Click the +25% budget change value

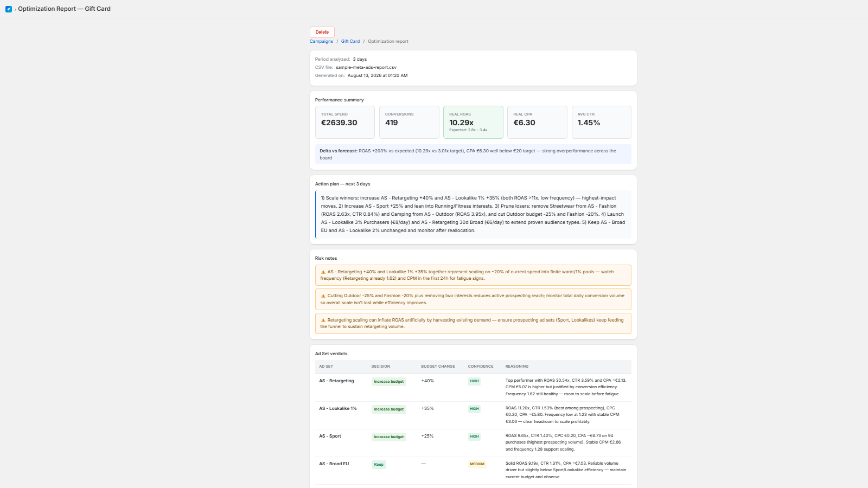click(427, 436)
